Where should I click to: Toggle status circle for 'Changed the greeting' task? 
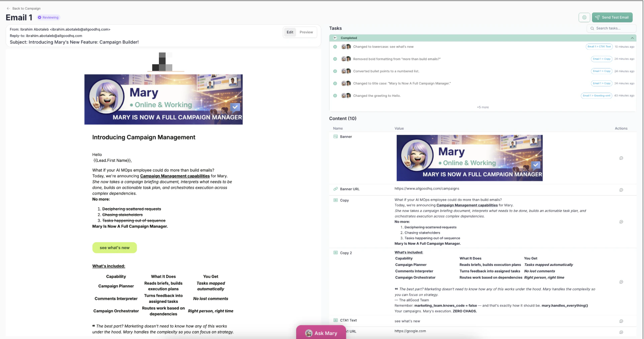click(x=335, y=96)
